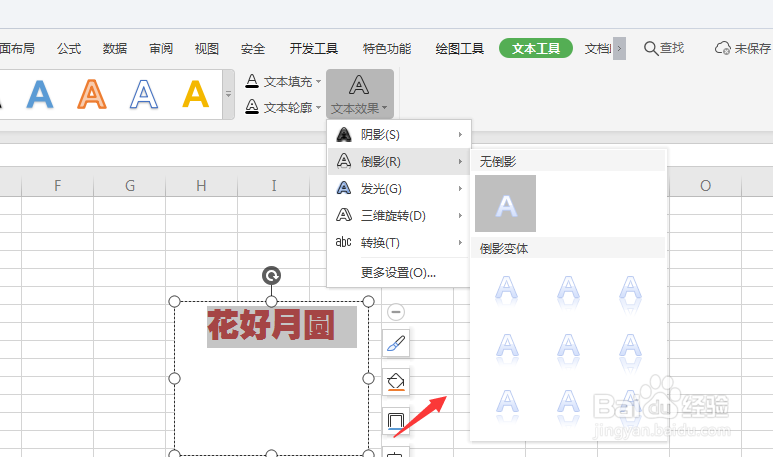The width and height of the screenshot is (773, 457).
Task: Click the 文本轮廓 A icon
Action: [252, 106]
